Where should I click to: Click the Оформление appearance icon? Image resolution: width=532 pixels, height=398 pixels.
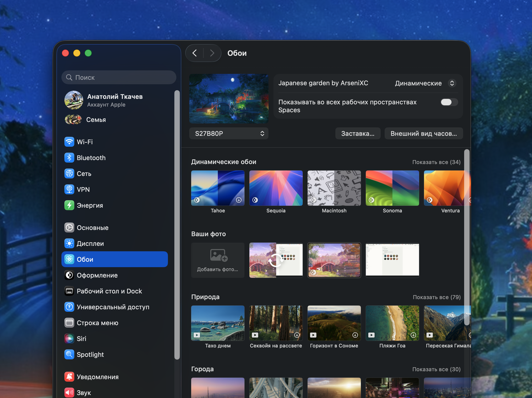69,275
